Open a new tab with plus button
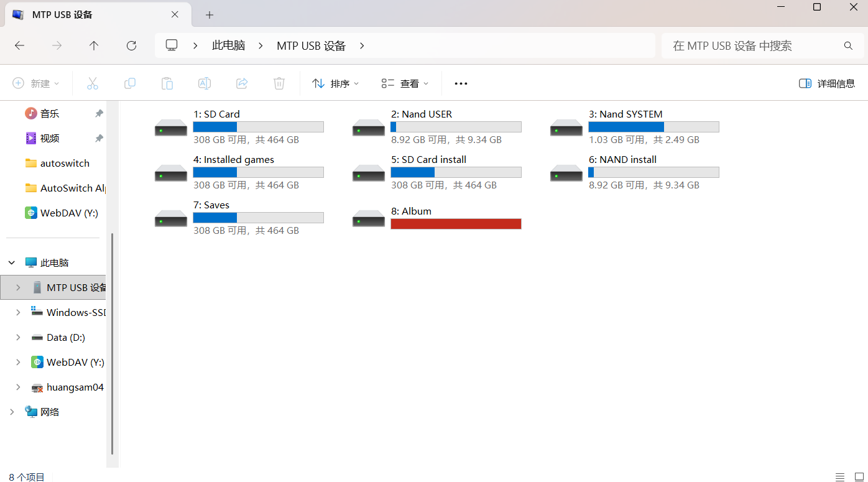The width and height of the screenshot is (868, 482). [210, 15]
